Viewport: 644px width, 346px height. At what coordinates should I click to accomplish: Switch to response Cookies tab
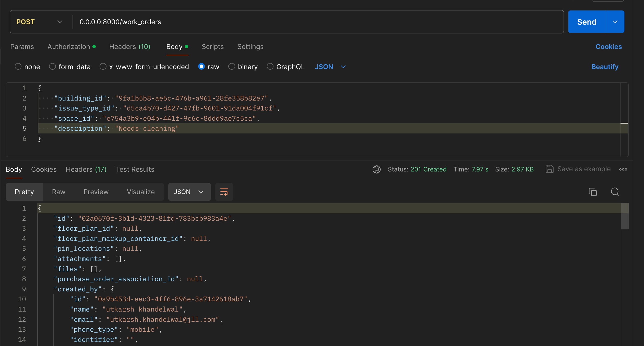point(44,169)
